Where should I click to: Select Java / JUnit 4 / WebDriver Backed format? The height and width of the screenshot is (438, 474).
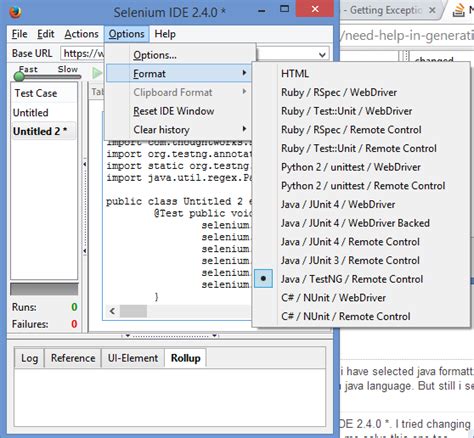(x=361, y=223)
